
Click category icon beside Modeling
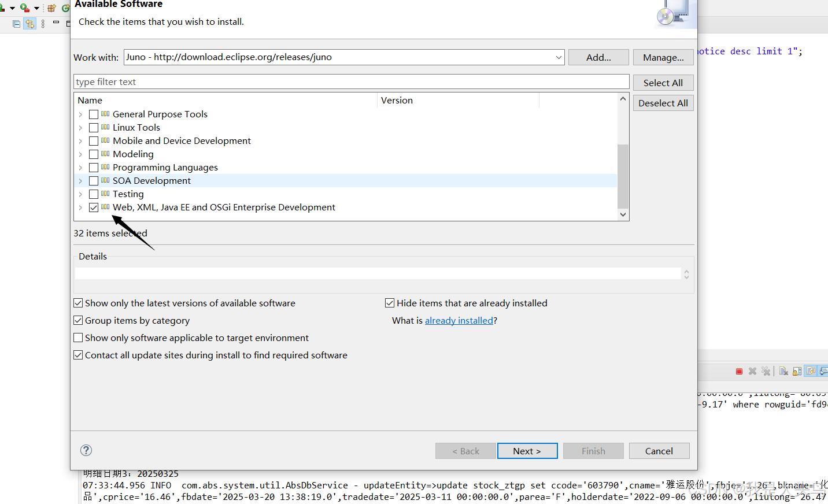pos(105,154)
